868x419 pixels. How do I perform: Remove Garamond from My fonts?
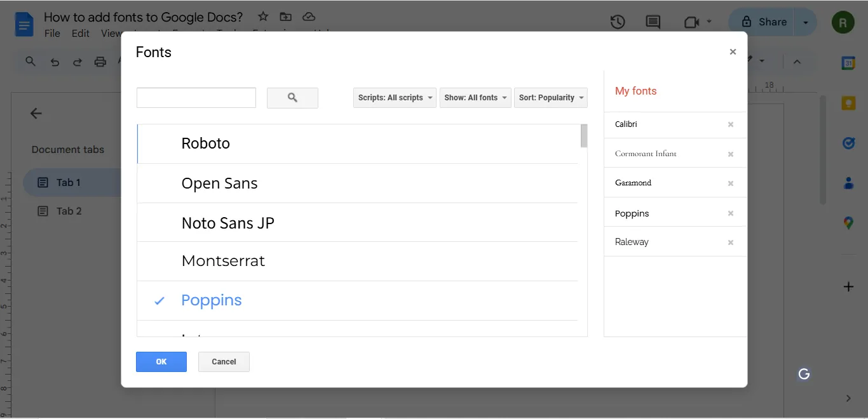click(731, 183)
